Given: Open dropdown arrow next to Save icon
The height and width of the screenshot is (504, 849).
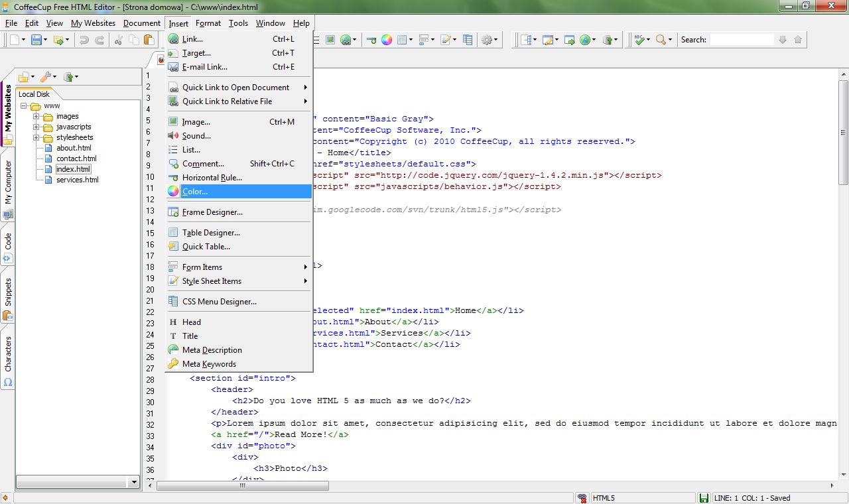Looking at the screenshot, I should (x=46, y=40).
